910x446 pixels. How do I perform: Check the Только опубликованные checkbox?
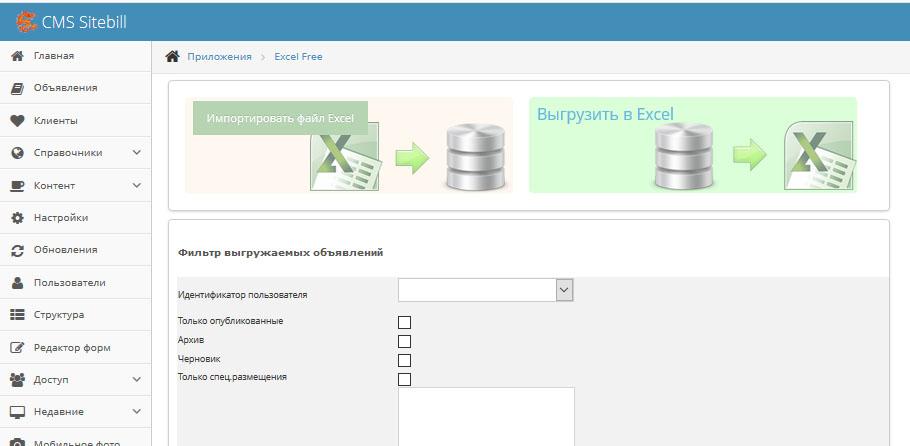405,322
